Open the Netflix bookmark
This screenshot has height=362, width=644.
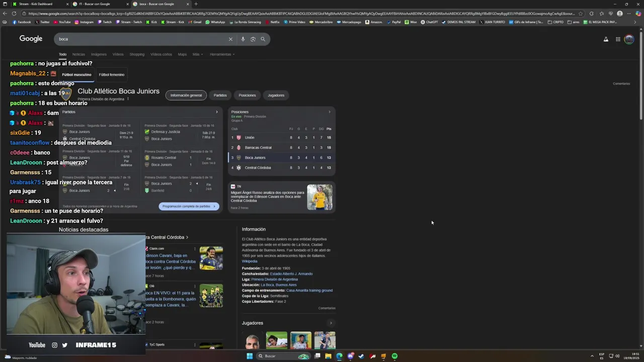click(x=272, y=22)
